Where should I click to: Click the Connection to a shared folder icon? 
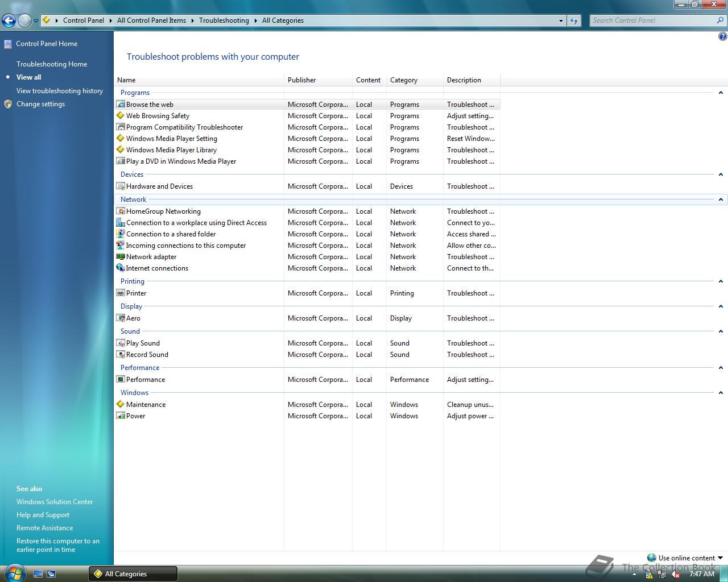click(121, 234)
